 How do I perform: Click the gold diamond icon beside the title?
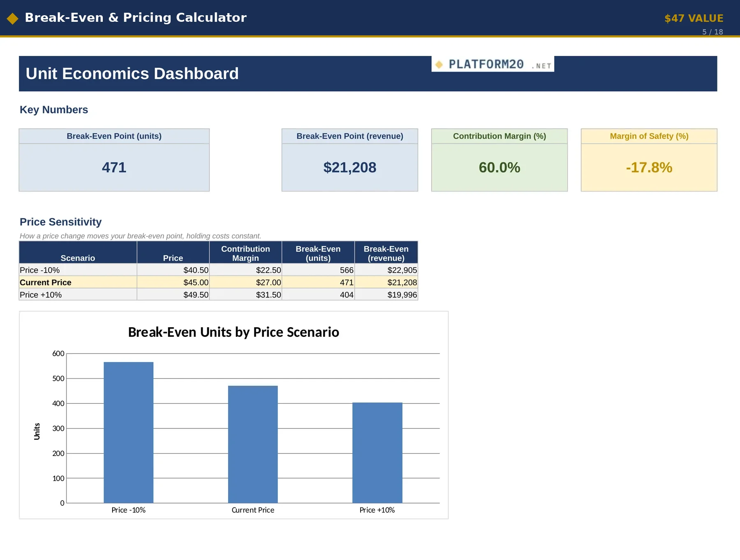(x=13, y=19)
